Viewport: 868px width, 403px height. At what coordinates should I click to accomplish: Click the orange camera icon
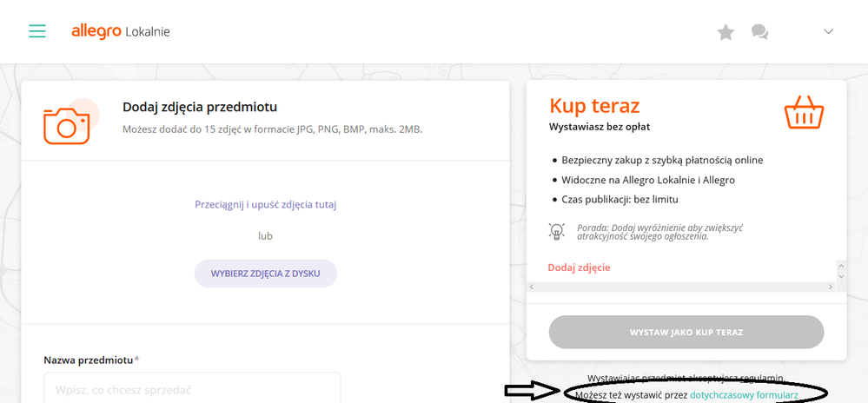(x=66, y=122)
